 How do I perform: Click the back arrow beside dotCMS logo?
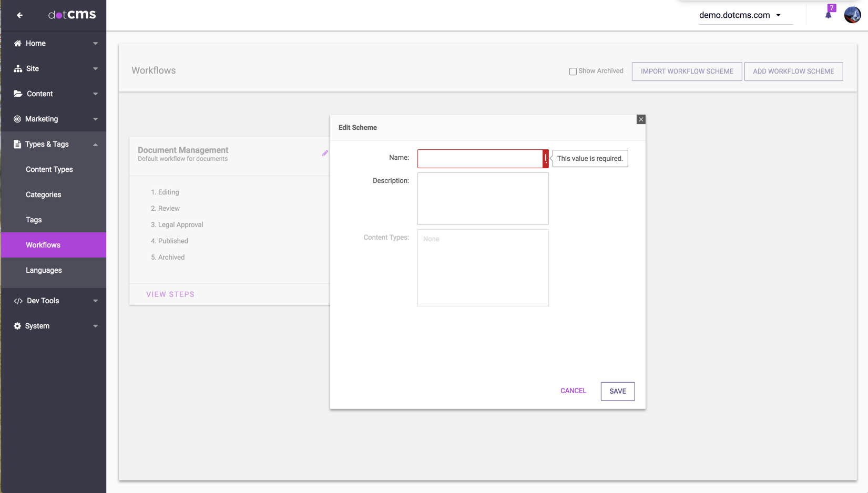tap(19, 15)
